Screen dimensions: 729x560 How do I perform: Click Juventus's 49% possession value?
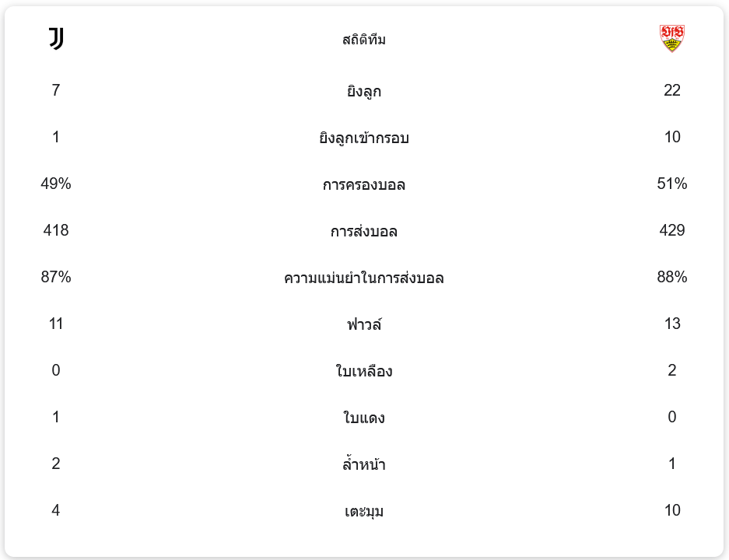coord(56,184)
